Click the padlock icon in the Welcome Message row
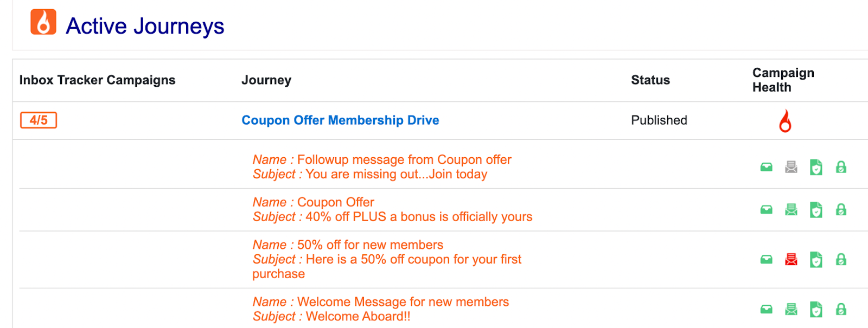 841,310
